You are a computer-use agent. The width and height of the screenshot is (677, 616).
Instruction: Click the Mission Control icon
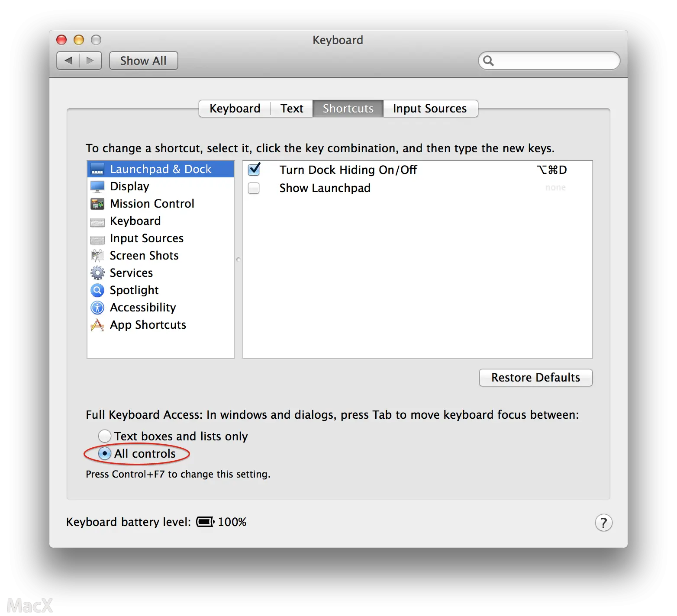[97, 204]
